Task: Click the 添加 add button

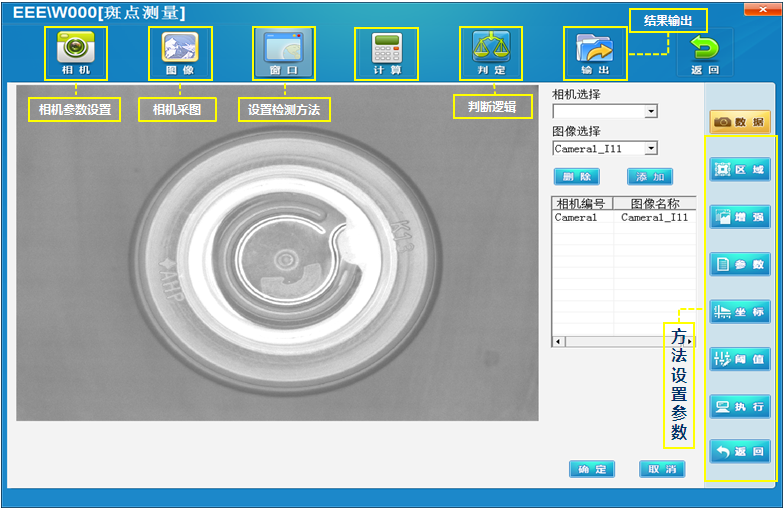Action: [x=650, y=176]
